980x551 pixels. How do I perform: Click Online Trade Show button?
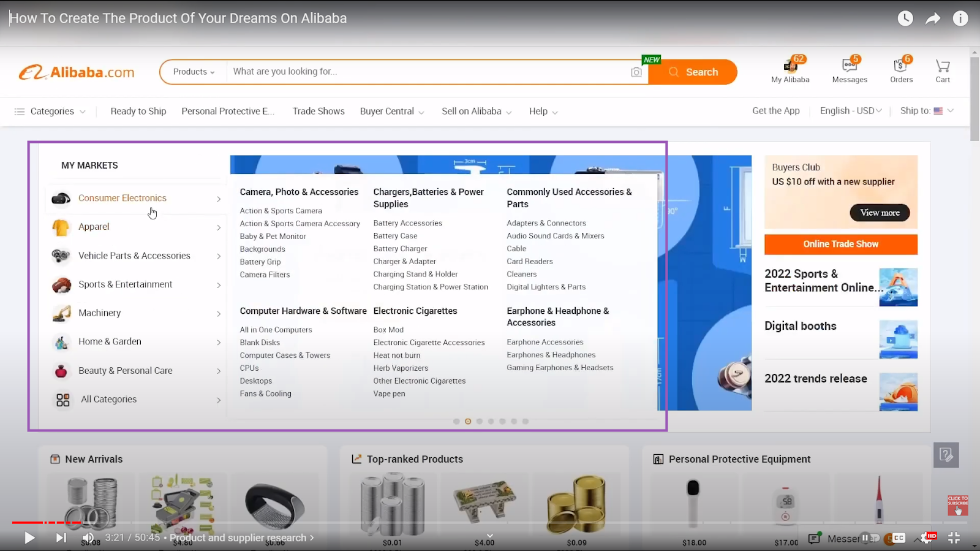pyautogui.click(x=841, y=244)
